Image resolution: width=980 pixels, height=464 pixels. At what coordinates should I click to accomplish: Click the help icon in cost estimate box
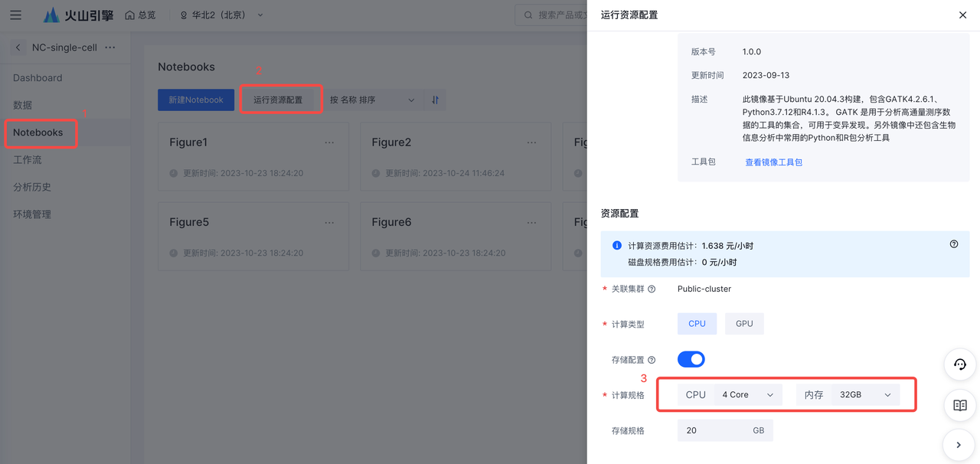[954, 244]
